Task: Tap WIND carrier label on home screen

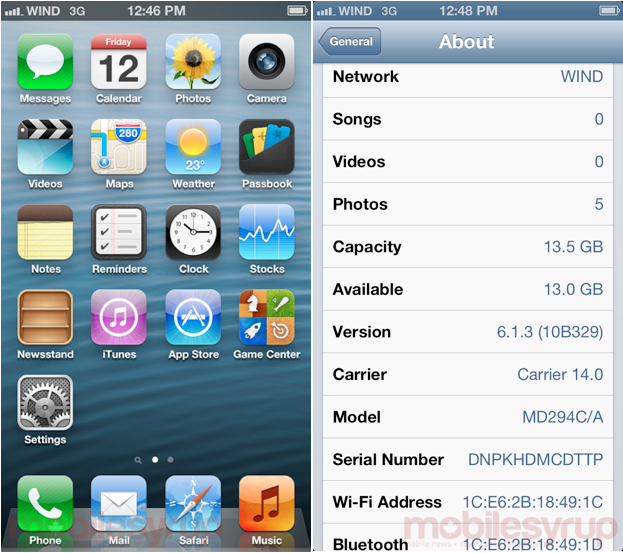Action: point(43,11)
